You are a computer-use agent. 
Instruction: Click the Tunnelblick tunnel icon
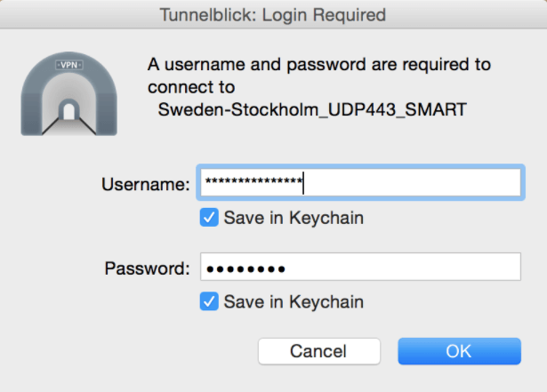[x=69, y=94]
